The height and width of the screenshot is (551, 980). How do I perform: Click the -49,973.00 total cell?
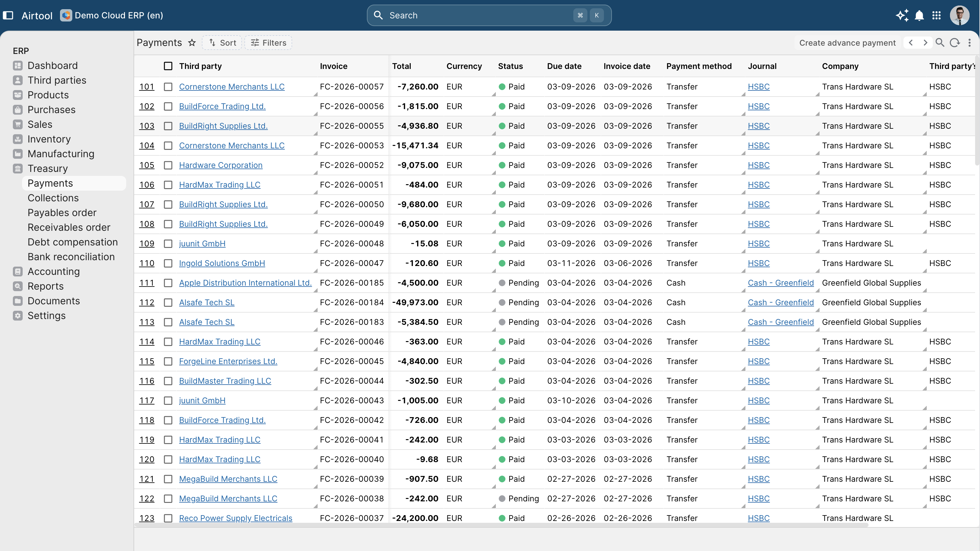tap(415, 303)
